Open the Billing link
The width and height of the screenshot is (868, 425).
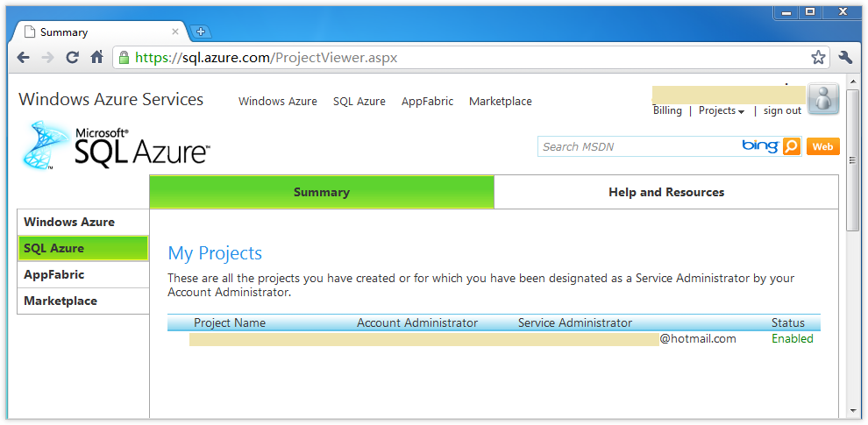click(667, 110)
